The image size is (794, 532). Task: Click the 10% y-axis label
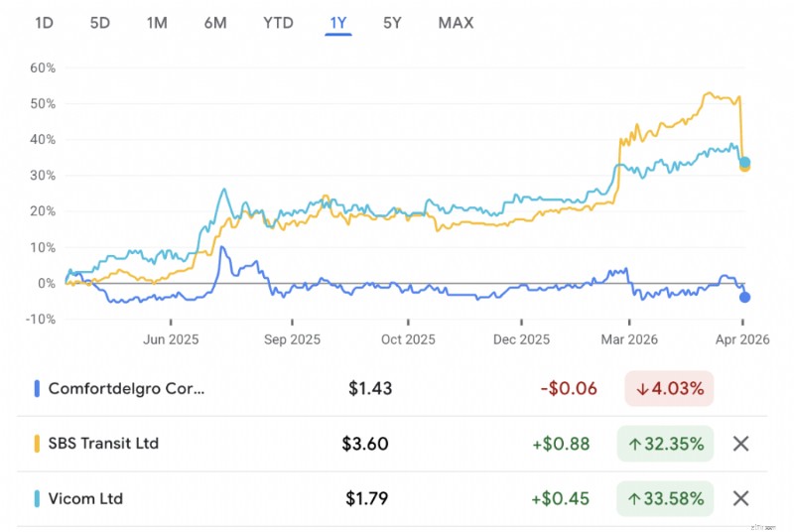pos(43,247)
